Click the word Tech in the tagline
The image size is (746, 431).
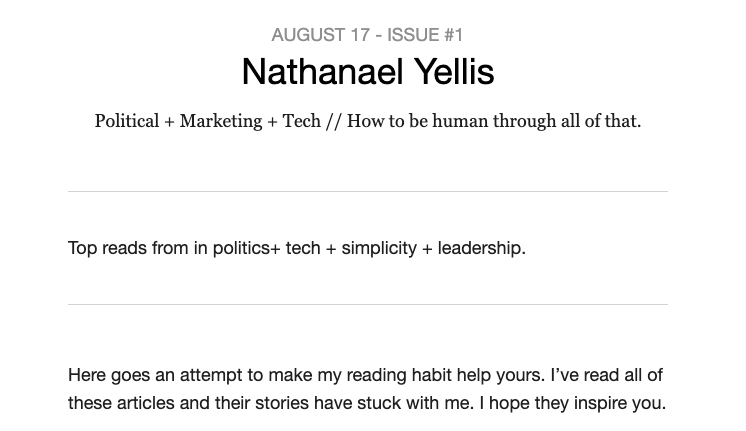click(x=302, y=121)
